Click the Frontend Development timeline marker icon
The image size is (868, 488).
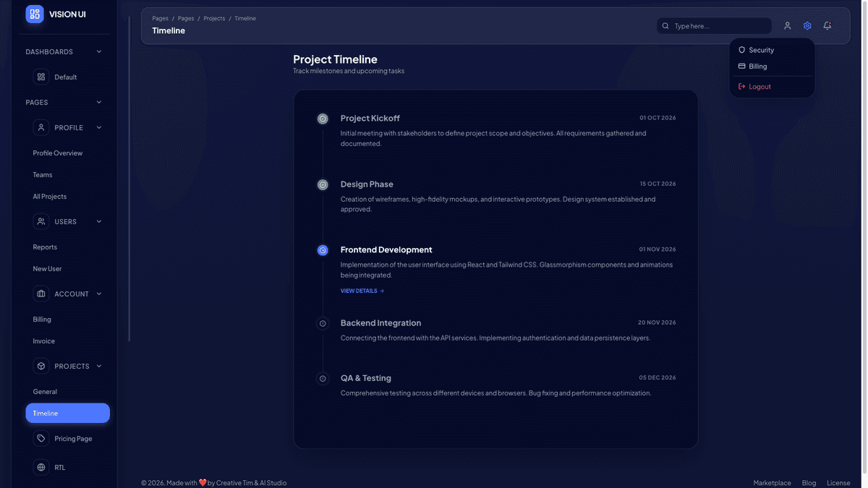point(323,249)
